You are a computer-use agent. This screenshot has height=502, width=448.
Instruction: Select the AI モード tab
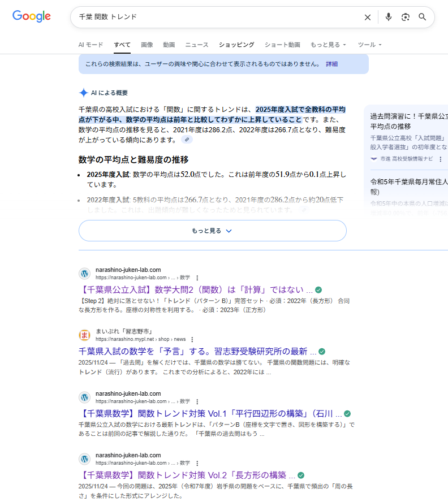coord(91,45)
